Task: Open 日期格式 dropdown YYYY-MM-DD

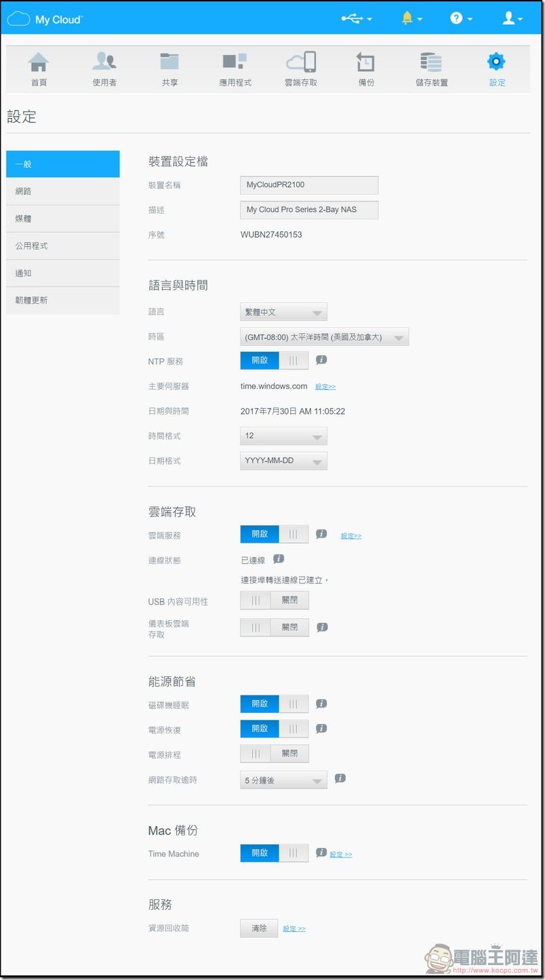Action: (284, 461)
